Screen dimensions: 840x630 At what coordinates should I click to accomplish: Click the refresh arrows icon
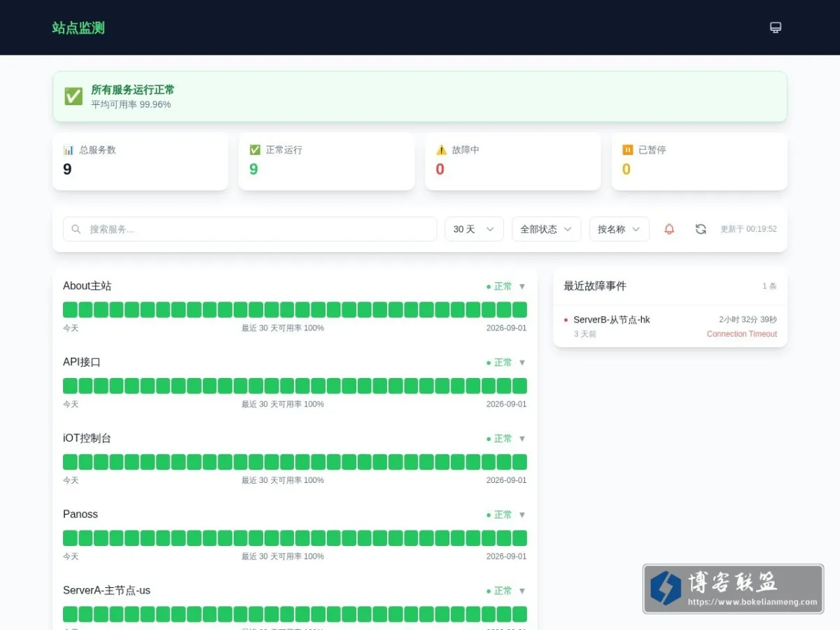pos(701,229)
